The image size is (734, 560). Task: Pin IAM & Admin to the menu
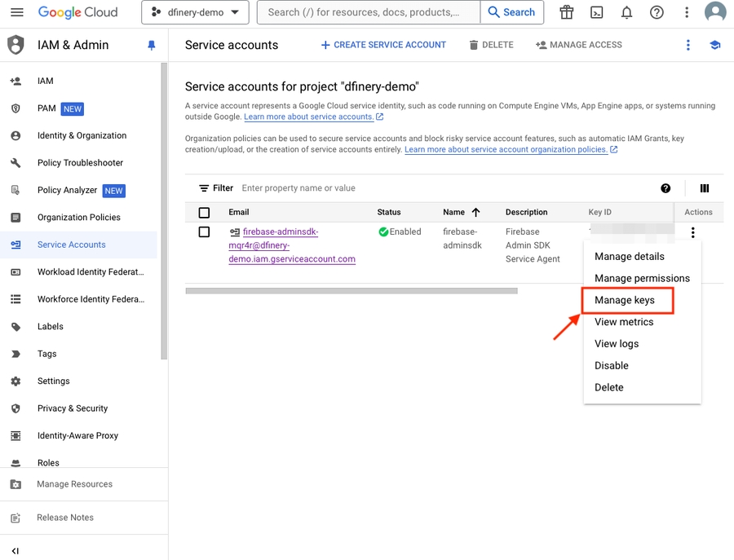151,46
